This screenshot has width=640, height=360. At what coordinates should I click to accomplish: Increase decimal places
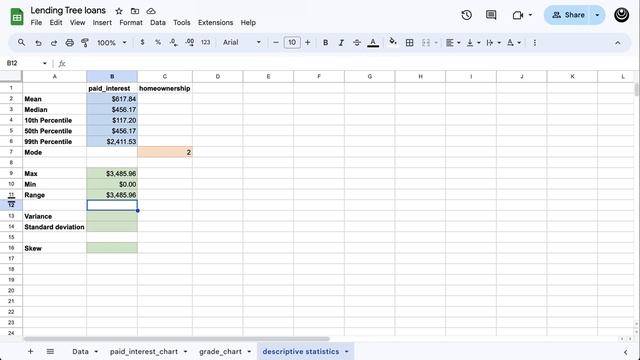tap(190, 42)
